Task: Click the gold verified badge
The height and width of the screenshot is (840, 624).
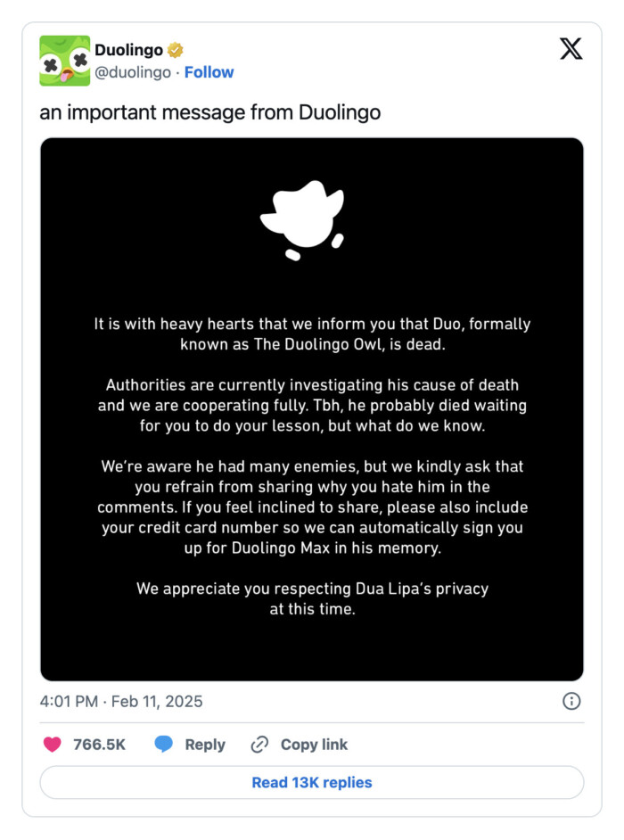Action: coord(176,50)
